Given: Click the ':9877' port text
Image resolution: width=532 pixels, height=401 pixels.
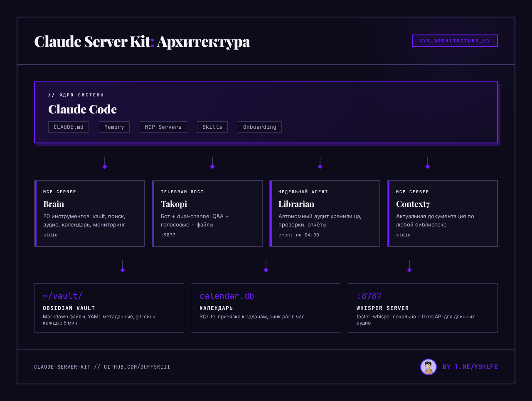Looking at the screenshot, I should [x=168, y=235].
